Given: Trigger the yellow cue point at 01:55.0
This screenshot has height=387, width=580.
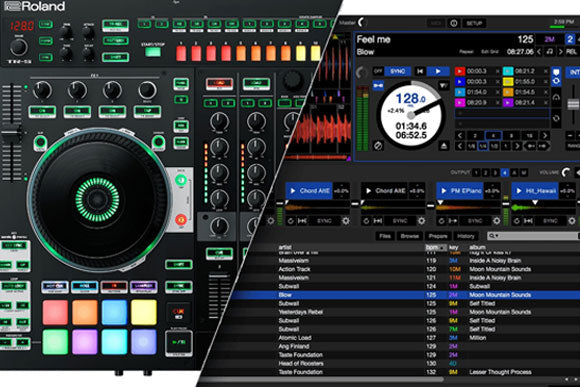Looking at the screenshot, I should [x=508, y=81].
